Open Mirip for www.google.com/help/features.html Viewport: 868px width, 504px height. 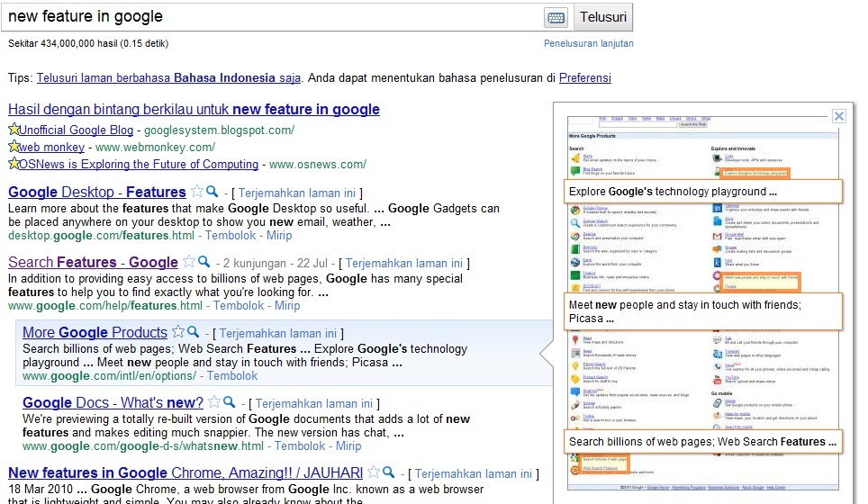pos(287,305)
